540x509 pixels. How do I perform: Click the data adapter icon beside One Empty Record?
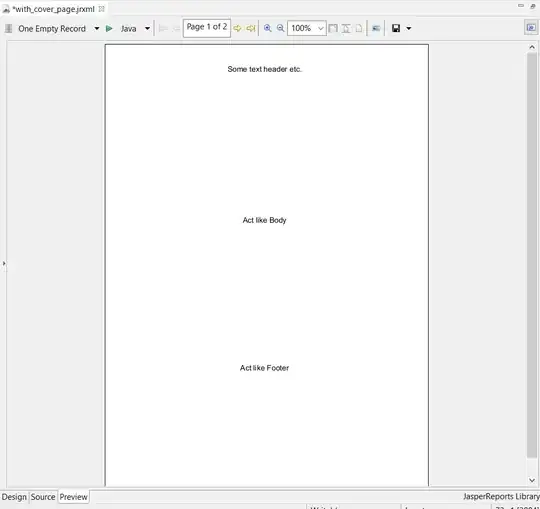(x=9, y=29)
